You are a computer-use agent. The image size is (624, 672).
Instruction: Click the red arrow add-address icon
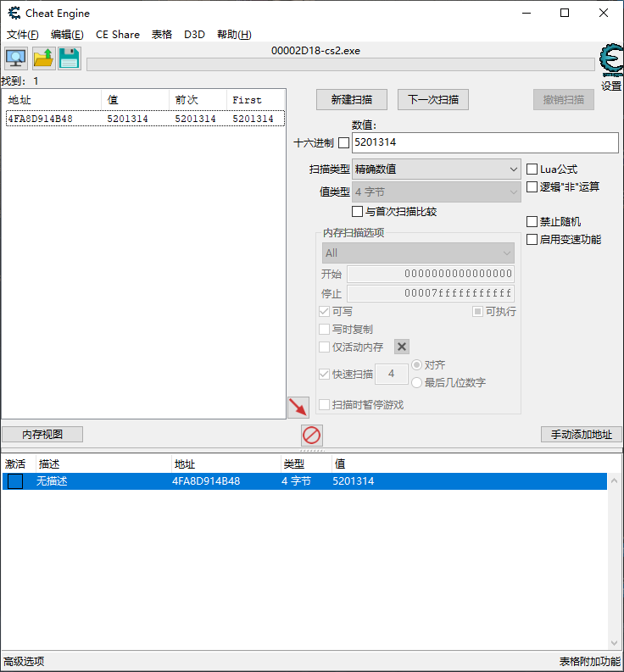click(x=298, y=408)
